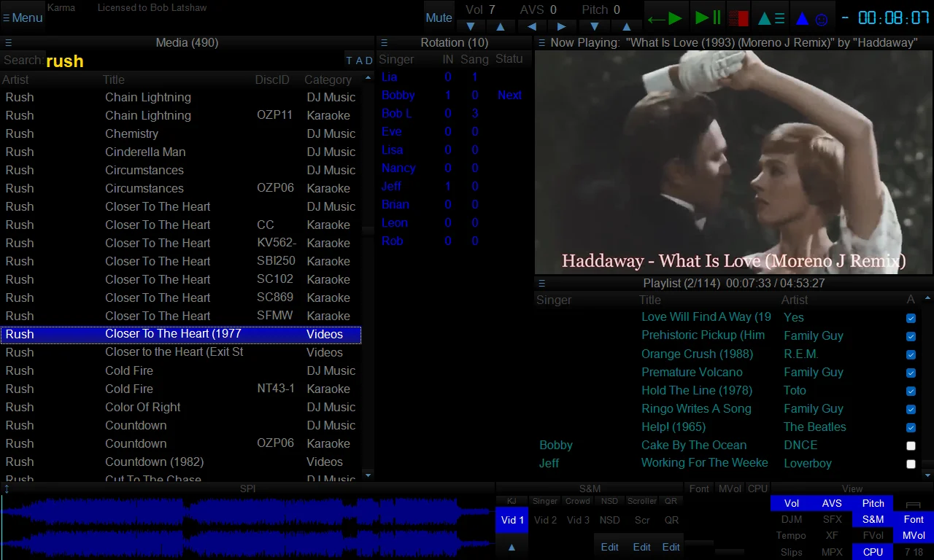This screenshot has width=934, height=560.
Task: Select Vid 2 Singer screen tab
Action: [545, 520]
